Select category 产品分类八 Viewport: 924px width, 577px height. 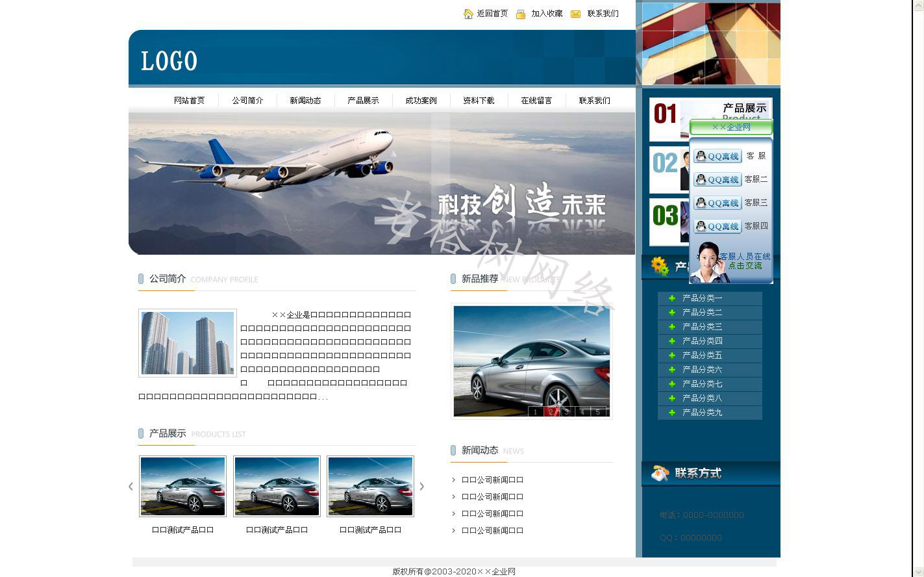(702, 398)
